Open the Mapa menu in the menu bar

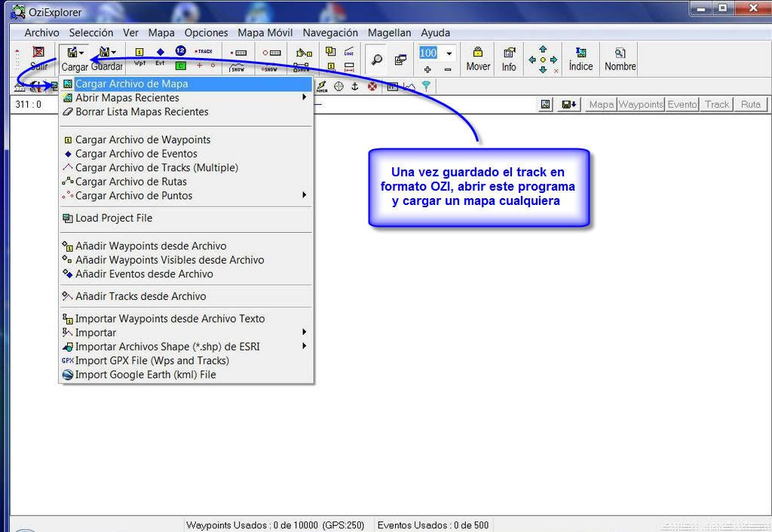161,32
